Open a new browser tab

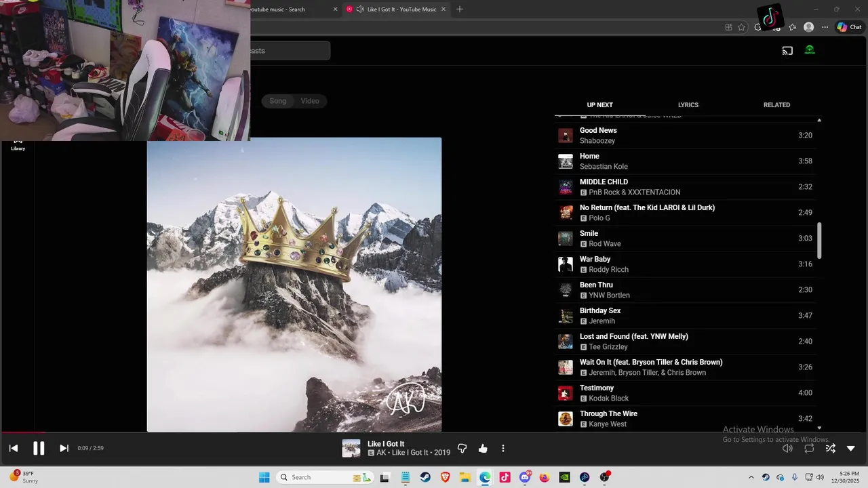[460, 9]
